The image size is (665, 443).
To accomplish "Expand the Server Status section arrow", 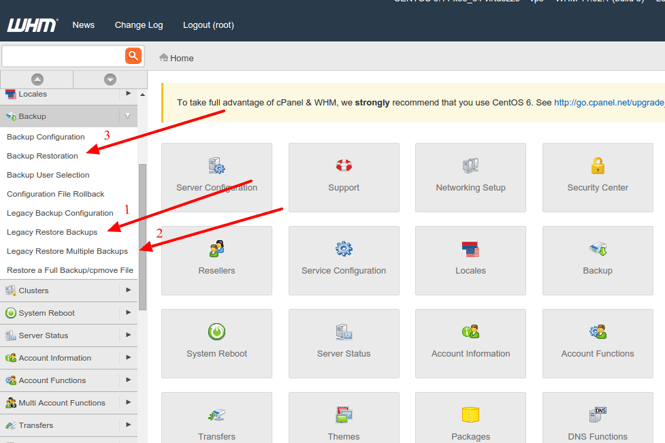I will point(128,335).
